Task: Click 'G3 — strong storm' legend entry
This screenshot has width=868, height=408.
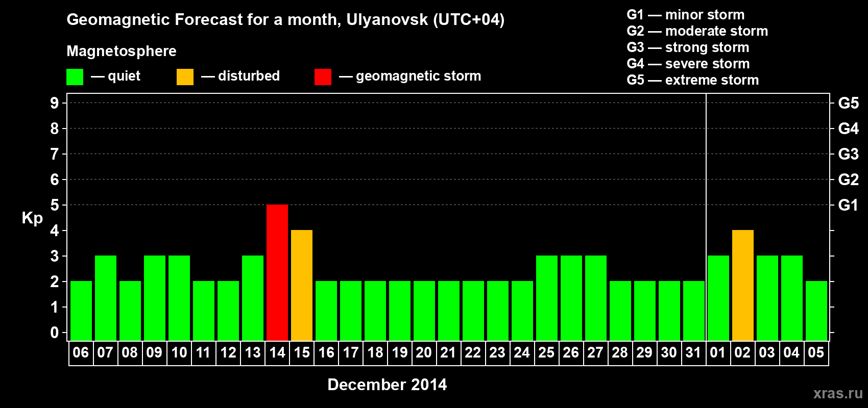Action: click(688, 47)
